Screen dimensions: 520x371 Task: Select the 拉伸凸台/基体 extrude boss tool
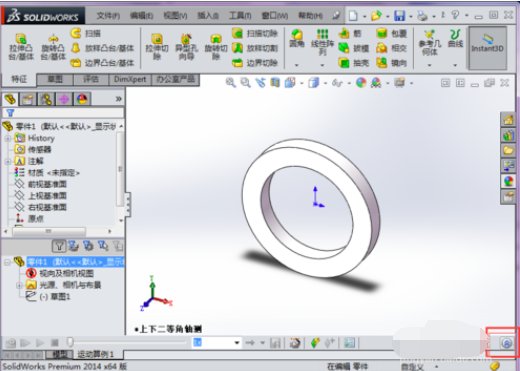tap(21, 47)
